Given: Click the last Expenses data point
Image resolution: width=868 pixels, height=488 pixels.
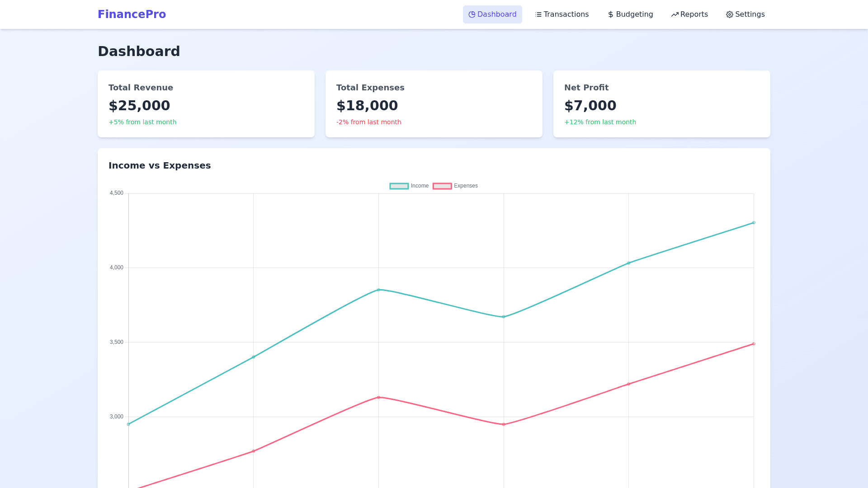Looking at the screenshot, I should coord(754,344).
